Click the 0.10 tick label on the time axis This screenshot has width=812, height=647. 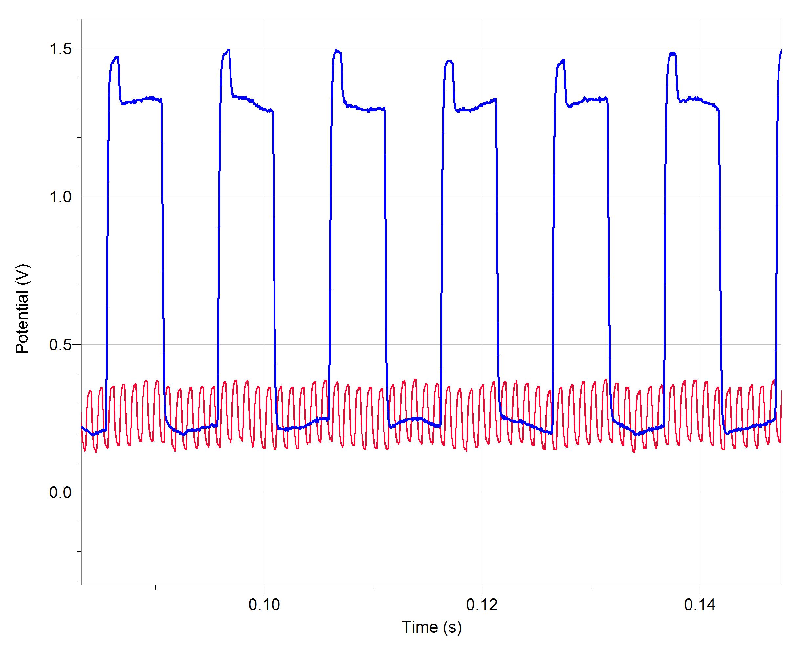pos(264,605)
